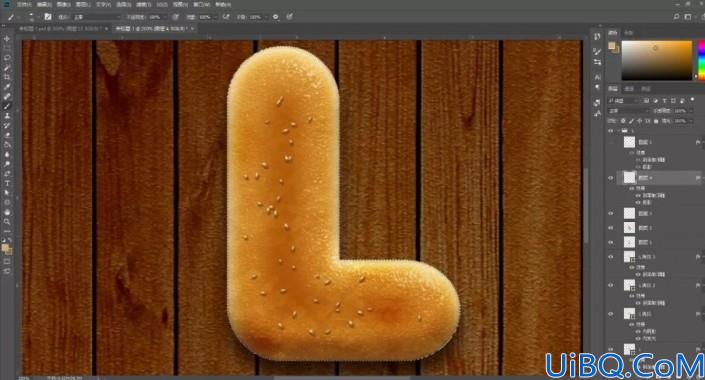
Task: Select the Brush tool in the toolbar
Action: (x=7, y=106)
